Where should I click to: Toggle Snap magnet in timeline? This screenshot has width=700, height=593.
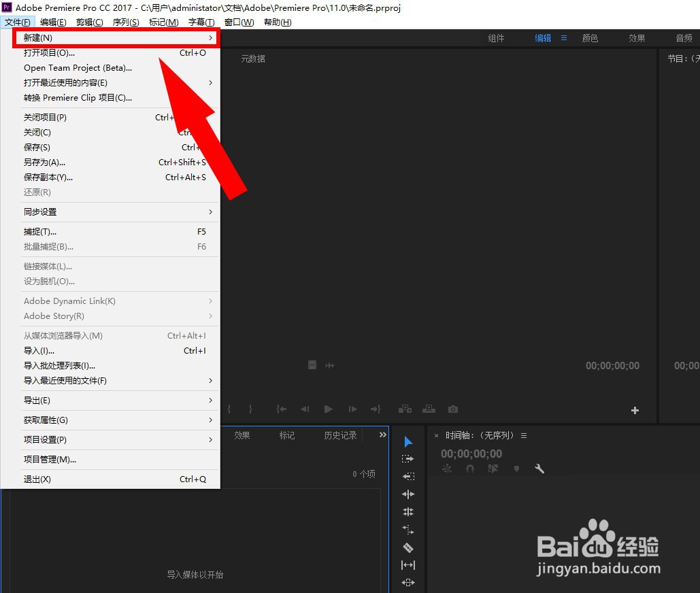[469, 469]
